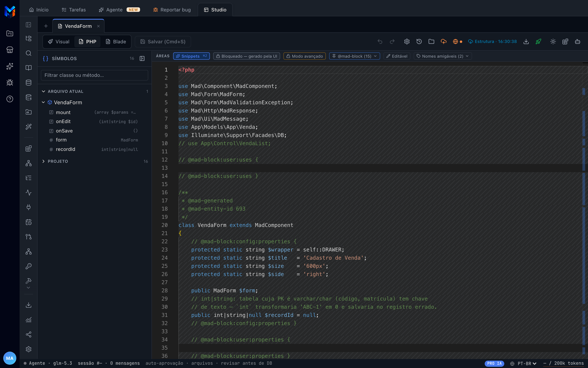Click the blocks/widgets icon in editor toolbar
This screenshot has width=588, height=368.
pyautogui.click(x=565, y=42)
